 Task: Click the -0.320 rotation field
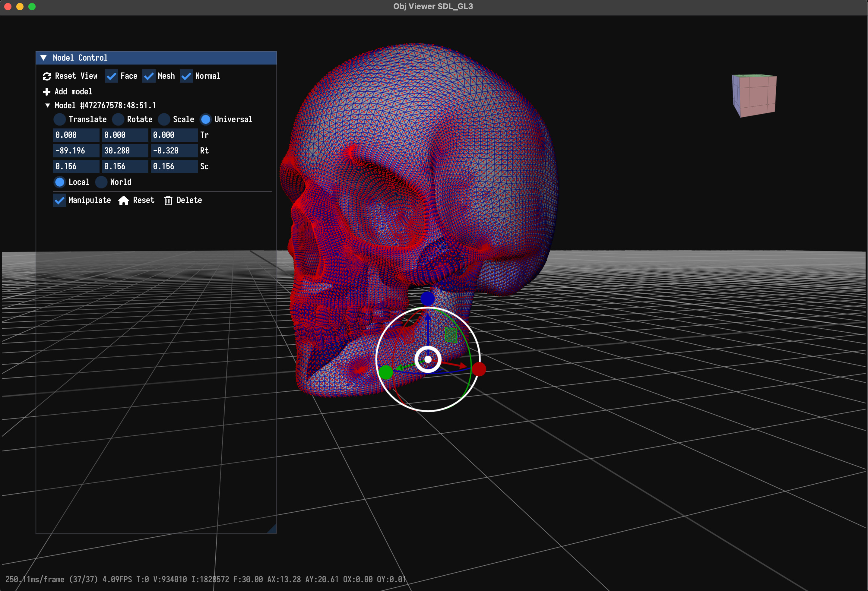click(174, 151)
